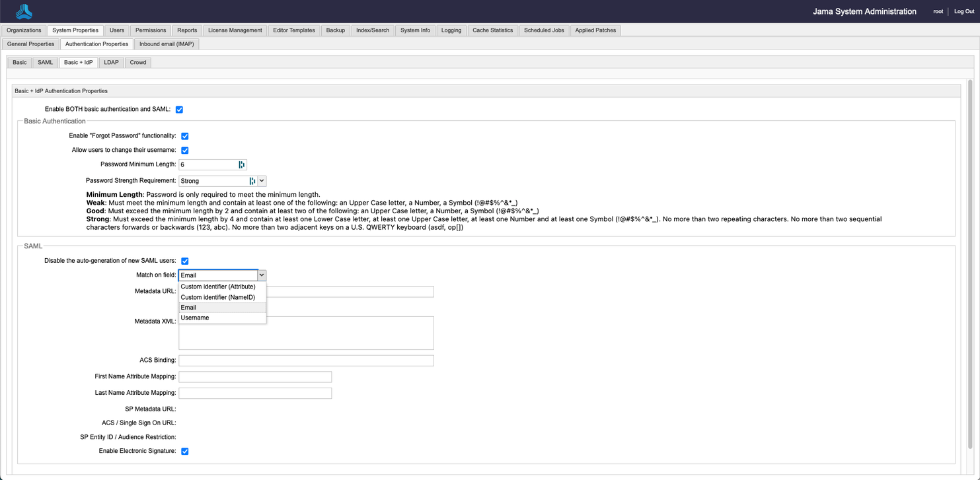This screenshot has height=480, width=980.
Task: Focus the Match on field input showing Email
Action: pos(217,275)
